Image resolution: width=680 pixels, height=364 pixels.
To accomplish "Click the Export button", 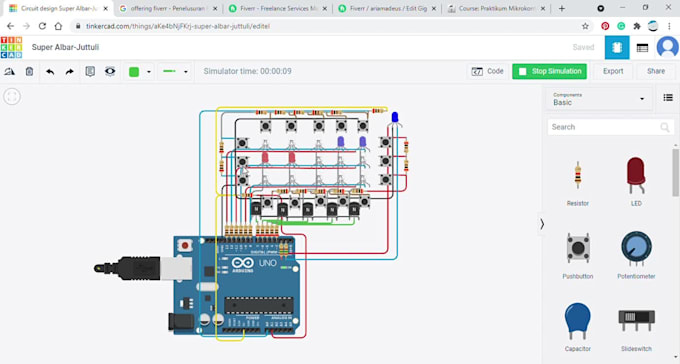I will pyautogui.click(x=613, y=71).
